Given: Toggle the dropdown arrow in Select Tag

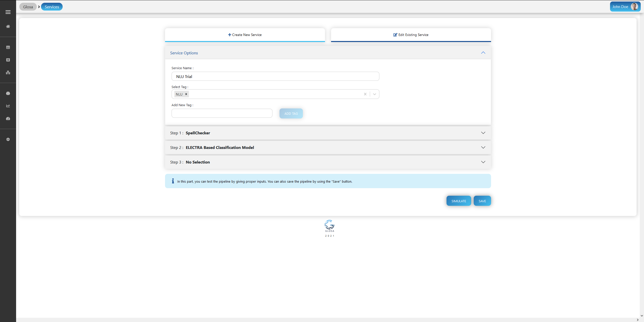Looking at the screenshot, I should pyautogui.click(x=375, y=94).
